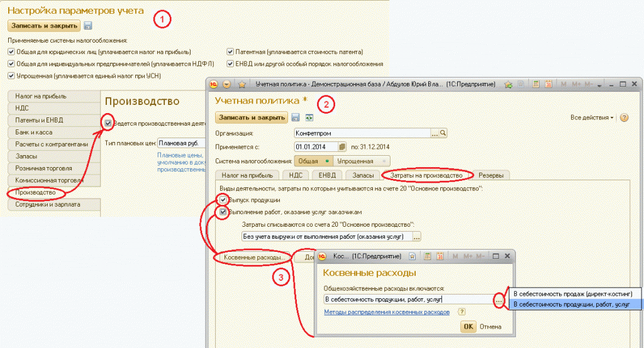
Task: Toggle ЕНВД или другой особый порядок checkbox
Action: (230, 64)
